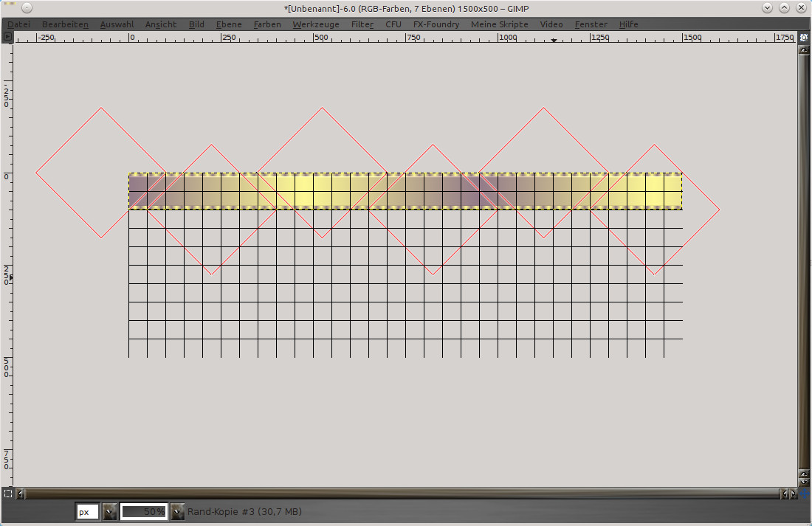Open the Ebene menu

pos(229,24)
